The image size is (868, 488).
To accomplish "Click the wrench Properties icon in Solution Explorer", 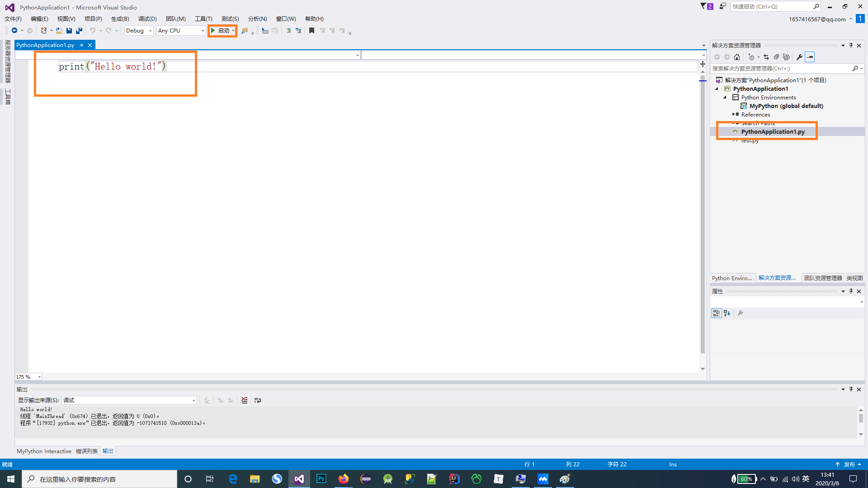I will 799,57.
